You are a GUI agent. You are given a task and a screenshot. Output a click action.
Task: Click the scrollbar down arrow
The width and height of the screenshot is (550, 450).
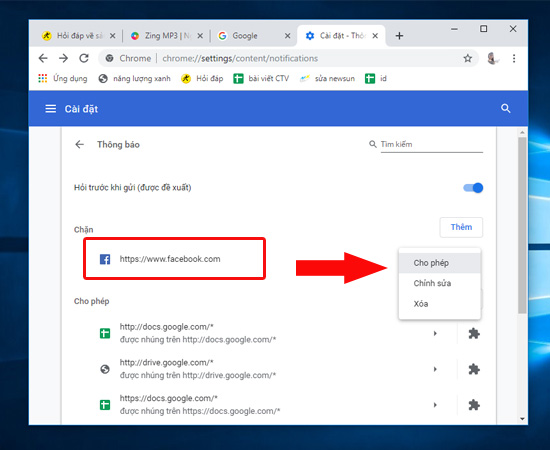(522, 419)
